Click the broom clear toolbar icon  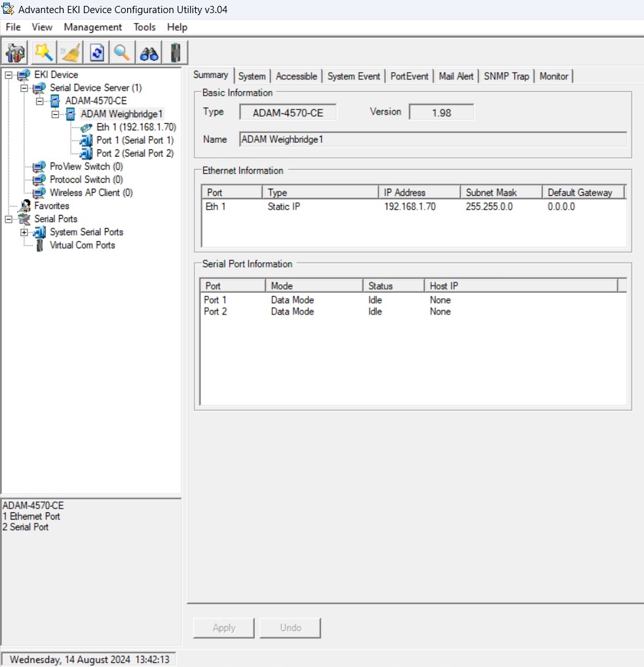coord(70,53)
